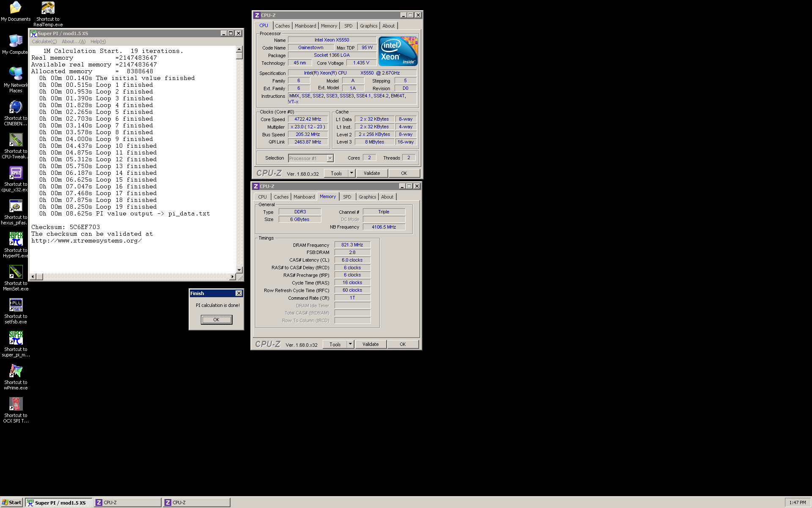Image resolution: width=812 pixels, height=508 pixels.
Task: Click Validate button in top CPU-Z
Action: [372, 173]
